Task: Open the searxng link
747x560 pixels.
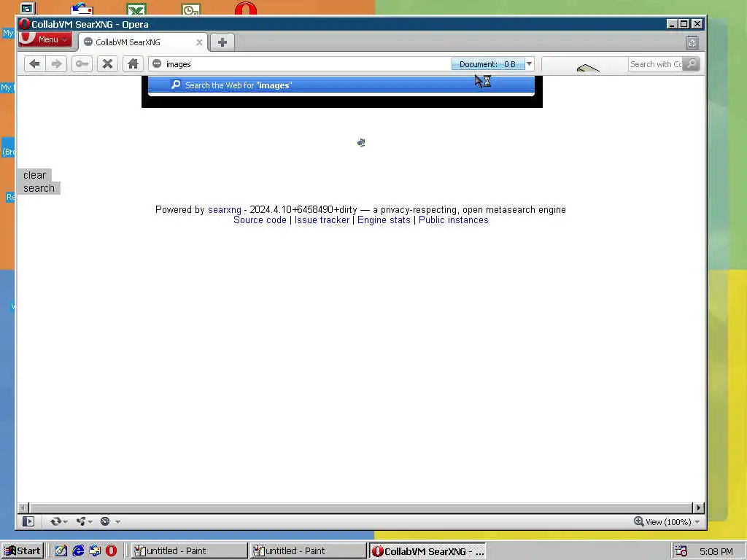Action: pos(225,209)
